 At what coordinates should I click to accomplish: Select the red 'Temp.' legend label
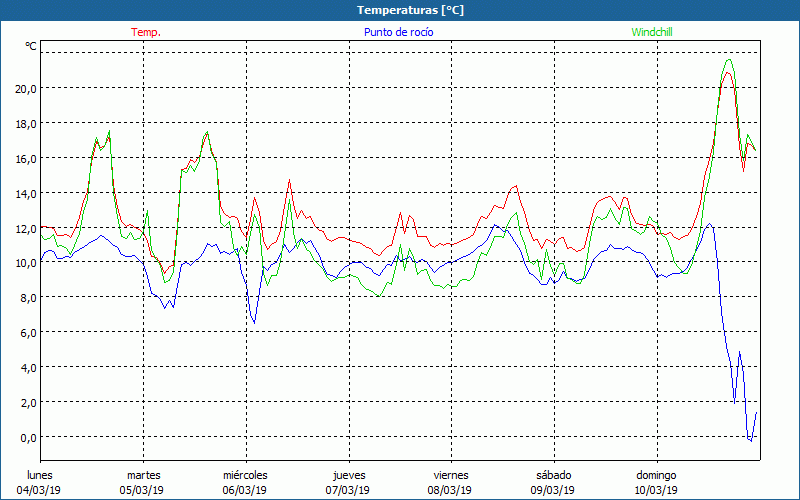(146, 32)
